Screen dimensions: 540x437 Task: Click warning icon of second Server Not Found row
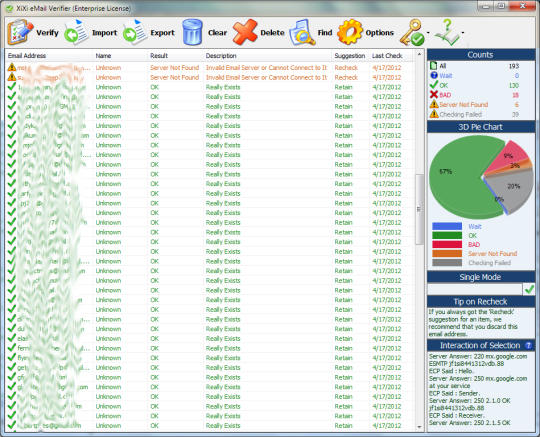point(12,77)
